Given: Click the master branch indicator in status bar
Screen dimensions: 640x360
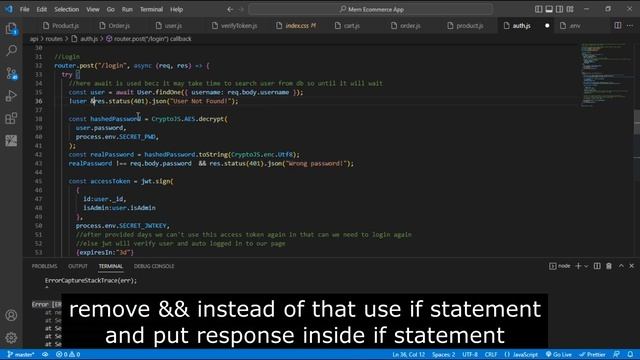Looking at the screenshot, I should click(20, 354).
